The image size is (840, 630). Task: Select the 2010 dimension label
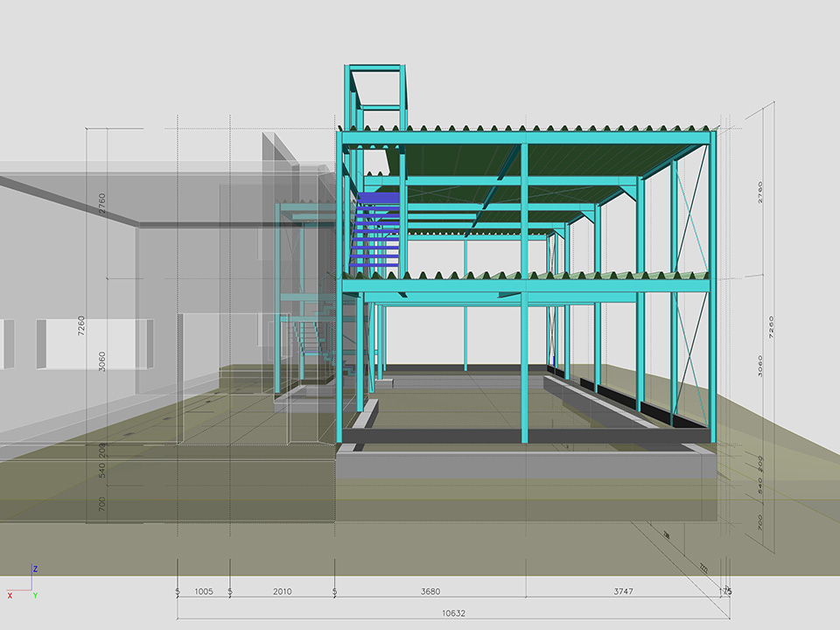pos(282,591)
